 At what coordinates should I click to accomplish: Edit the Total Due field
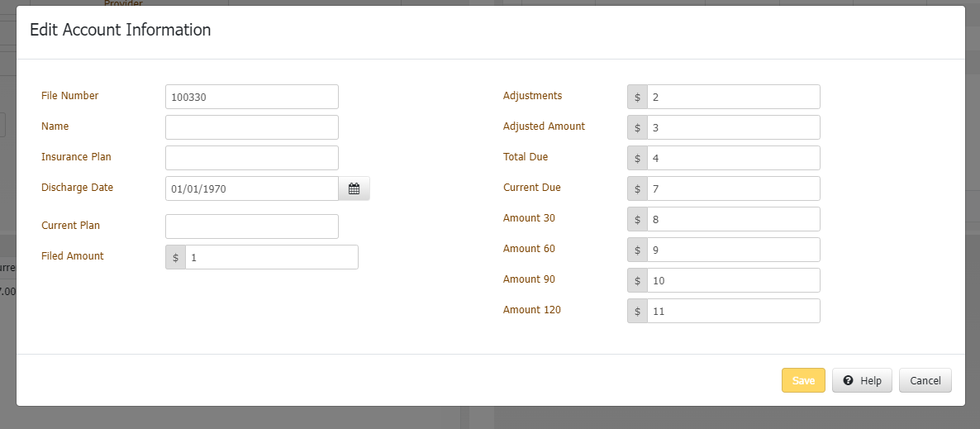coord(733,158)
